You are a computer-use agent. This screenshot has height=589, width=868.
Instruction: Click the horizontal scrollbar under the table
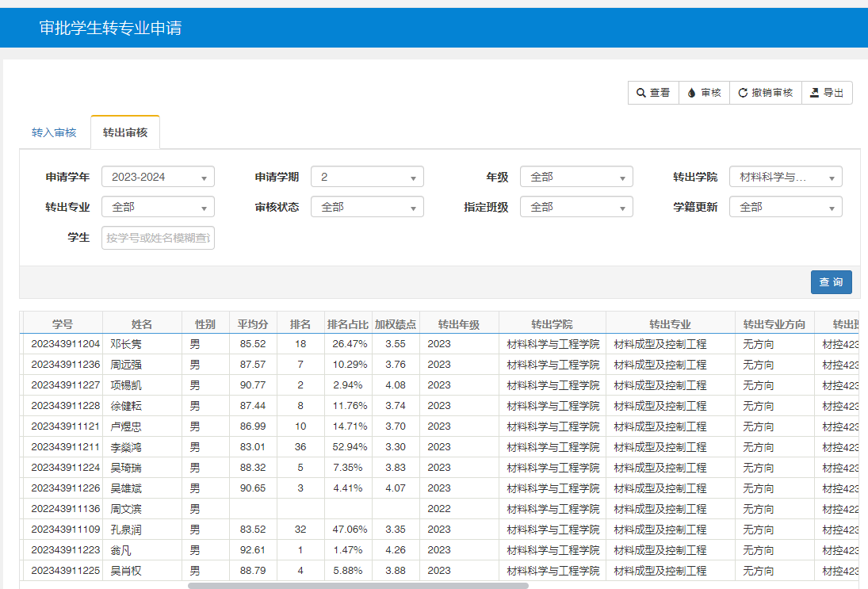coord(358,586)
